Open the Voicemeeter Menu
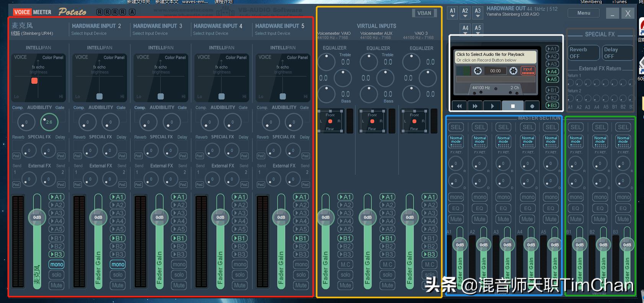 584,13
